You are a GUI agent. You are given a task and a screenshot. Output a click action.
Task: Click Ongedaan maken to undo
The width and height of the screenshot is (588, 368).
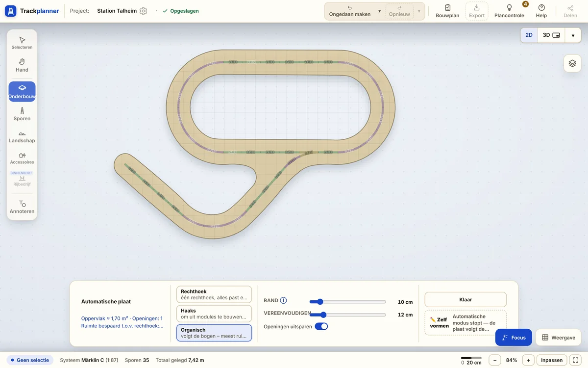point(350,11)
